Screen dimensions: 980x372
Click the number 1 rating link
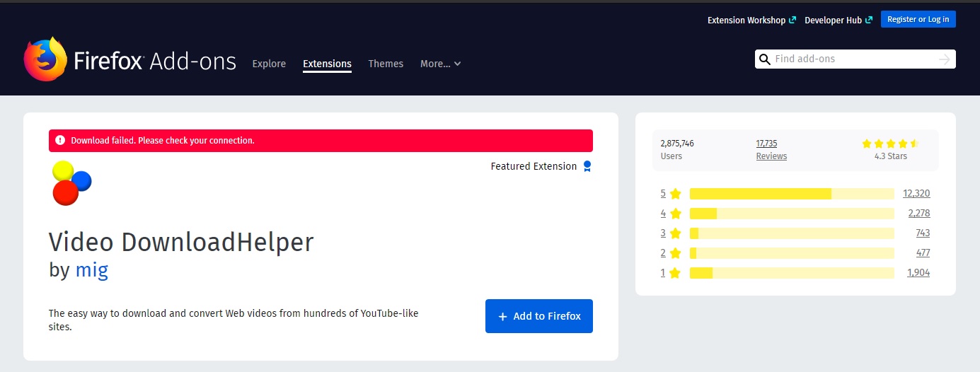(x=663, y=273)
